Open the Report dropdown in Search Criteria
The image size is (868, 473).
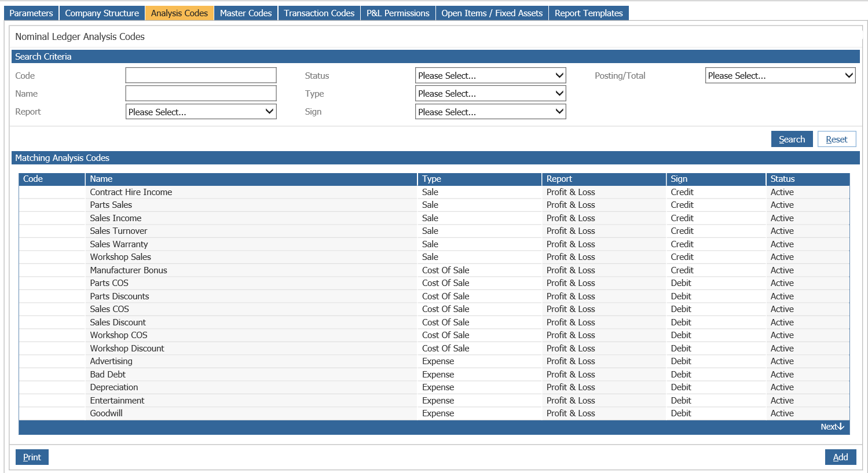coord(200,111)
